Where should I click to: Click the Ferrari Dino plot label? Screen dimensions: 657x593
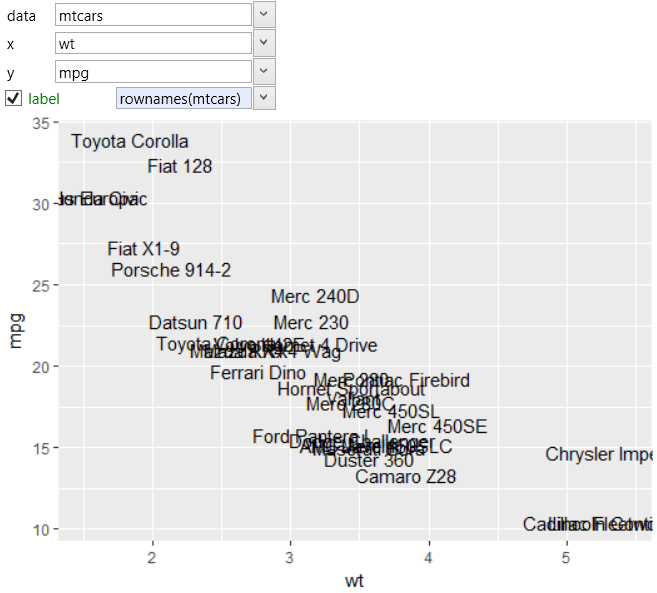pyautogui.click(x=258, y=373)
